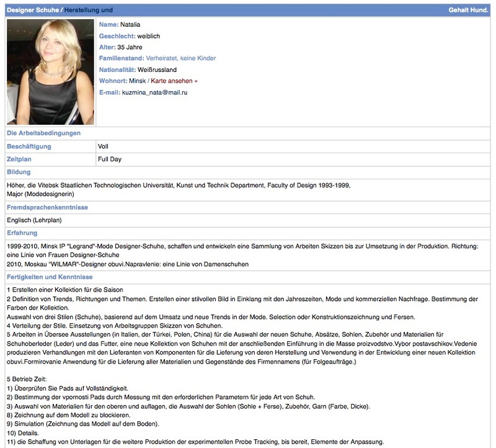
Task: Click the 'Farben der Kollektion.' line
Action: tap(38, 308)
